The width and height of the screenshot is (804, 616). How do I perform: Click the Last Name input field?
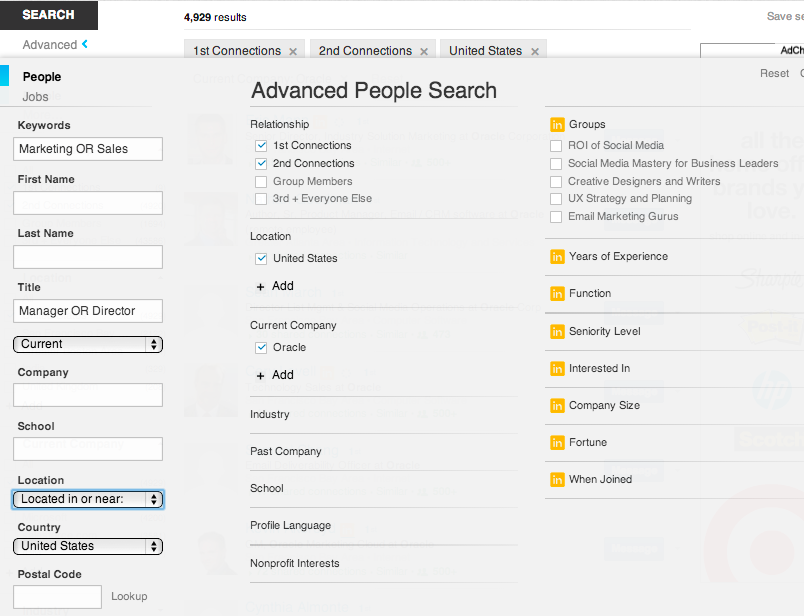pyautogui.click(x=88, y=257)
